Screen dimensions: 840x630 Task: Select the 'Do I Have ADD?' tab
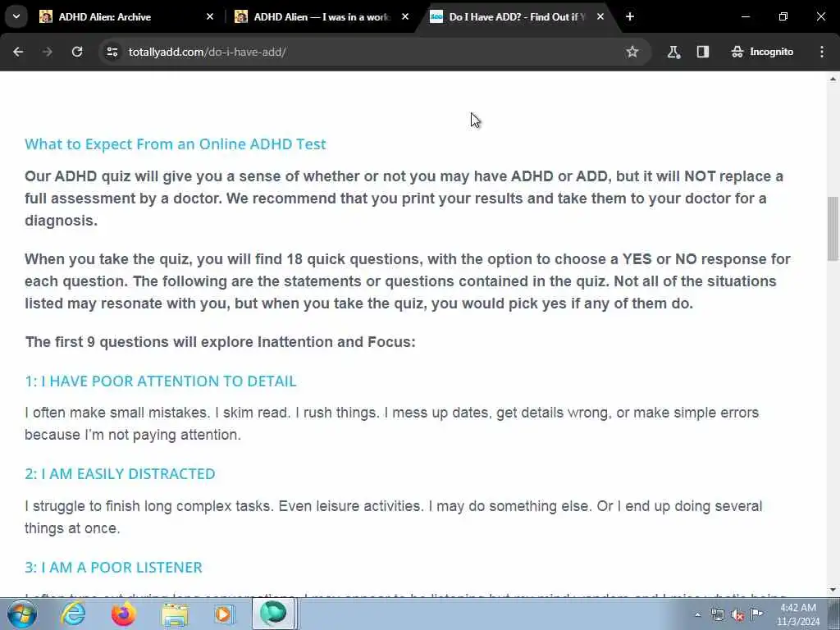[516, 17]
